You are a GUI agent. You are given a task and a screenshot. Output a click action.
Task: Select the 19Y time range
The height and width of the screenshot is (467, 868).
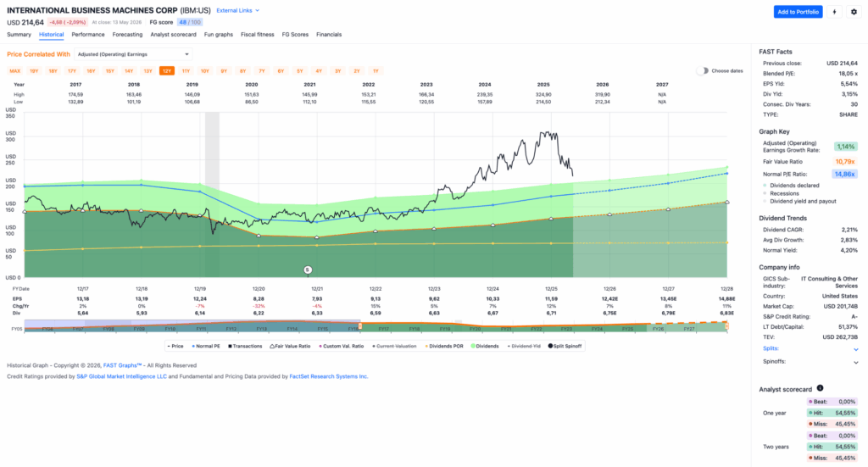tap(34, 71)
